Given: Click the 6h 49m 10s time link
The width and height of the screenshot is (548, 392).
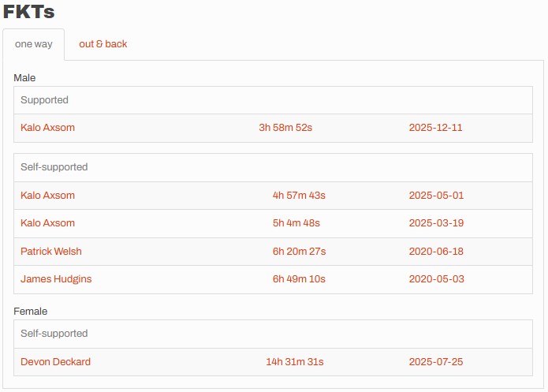Looking at the screenshot, I should (x=299, y=279).
